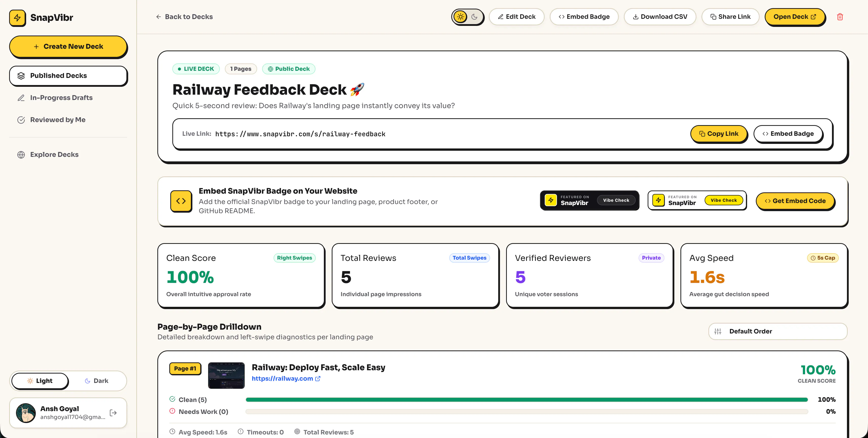868x438 pixels.
Task: Click the rocket emoji in deck title
Action: [x=357, y=90]
